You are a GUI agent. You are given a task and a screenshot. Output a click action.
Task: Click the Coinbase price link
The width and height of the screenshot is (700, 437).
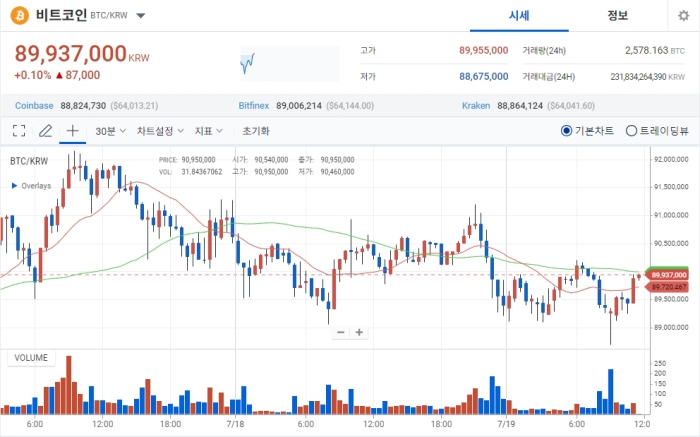32,105
